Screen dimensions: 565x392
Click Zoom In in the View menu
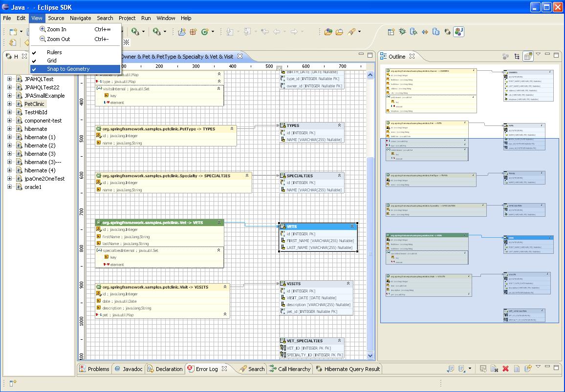point(56,29)
